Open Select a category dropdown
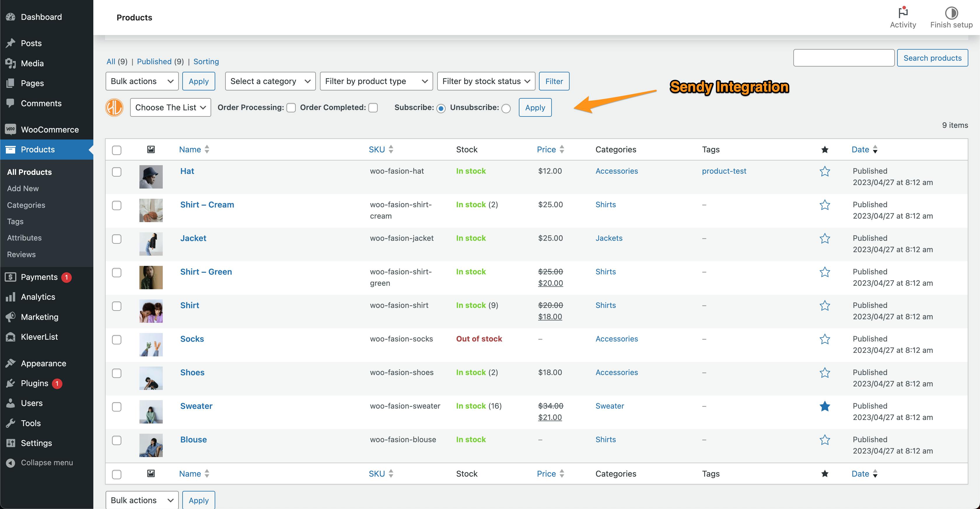Screen dimensions: 980x509 tap(270, 81)
